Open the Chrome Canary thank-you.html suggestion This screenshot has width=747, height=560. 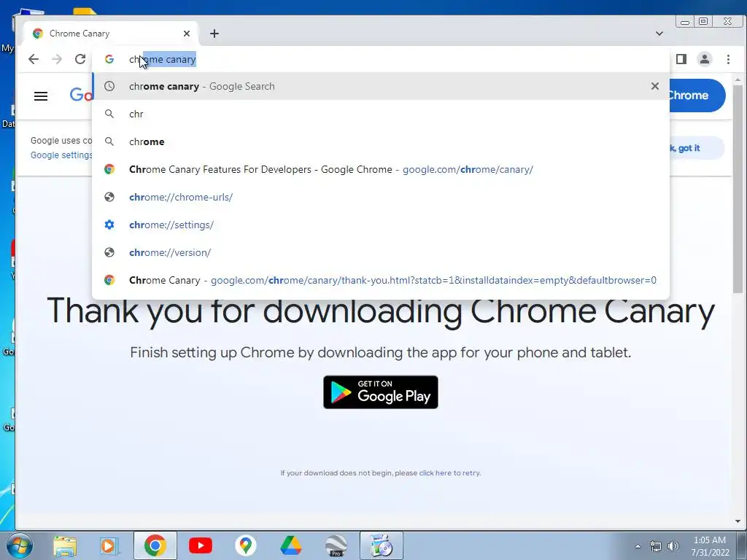click(x=381, y=280)
